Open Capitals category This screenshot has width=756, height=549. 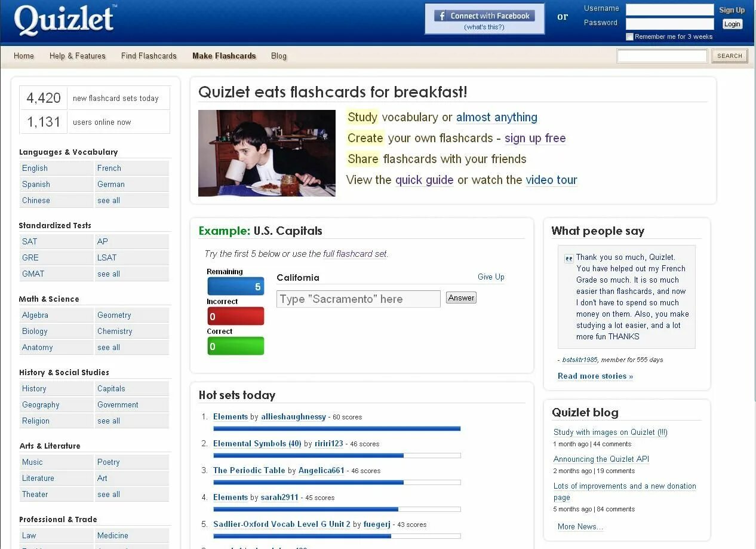click(x=111, y=389)
